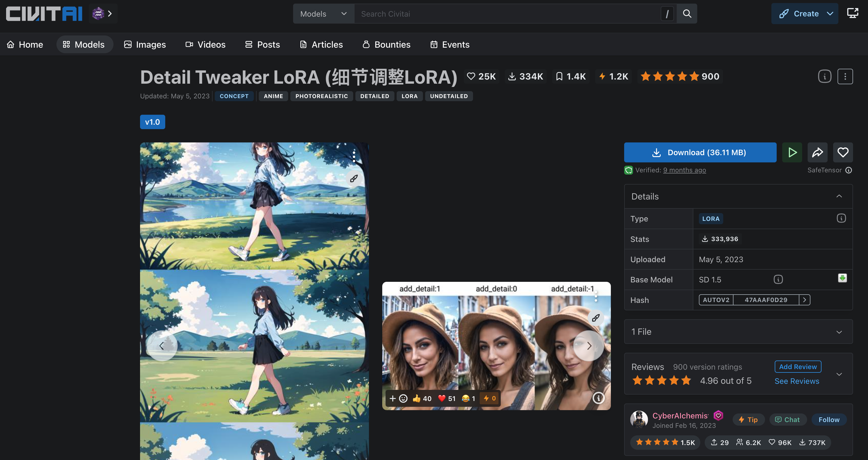This screenshot has height=460, width=868.
Task: Click the remix brush icon on anime image
Action: point(354,178)
